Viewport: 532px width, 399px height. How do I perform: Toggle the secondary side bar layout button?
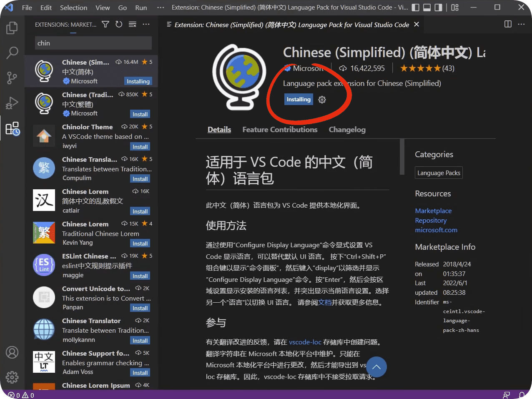point(438,8)
